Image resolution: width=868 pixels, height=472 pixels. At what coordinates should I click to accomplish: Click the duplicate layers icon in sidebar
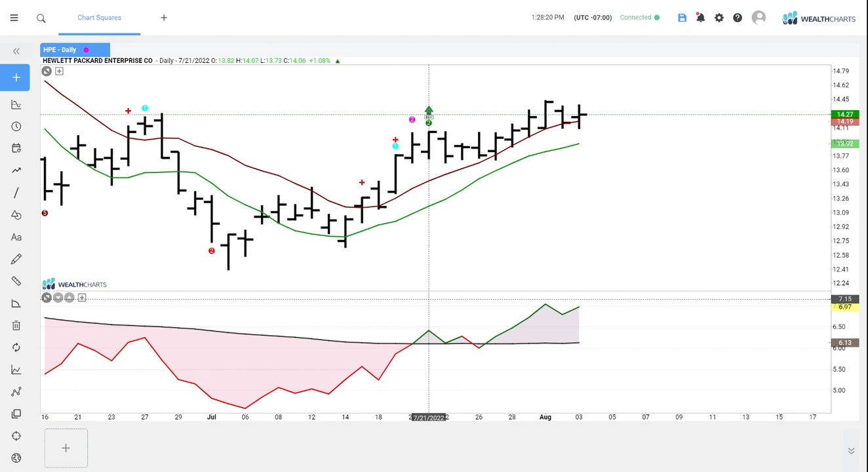(16, 414)
